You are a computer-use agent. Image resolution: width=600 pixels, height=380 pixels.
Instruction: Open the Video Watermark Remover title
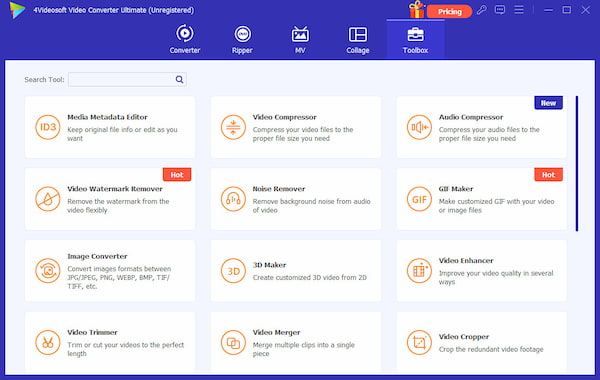pos(115,189)
